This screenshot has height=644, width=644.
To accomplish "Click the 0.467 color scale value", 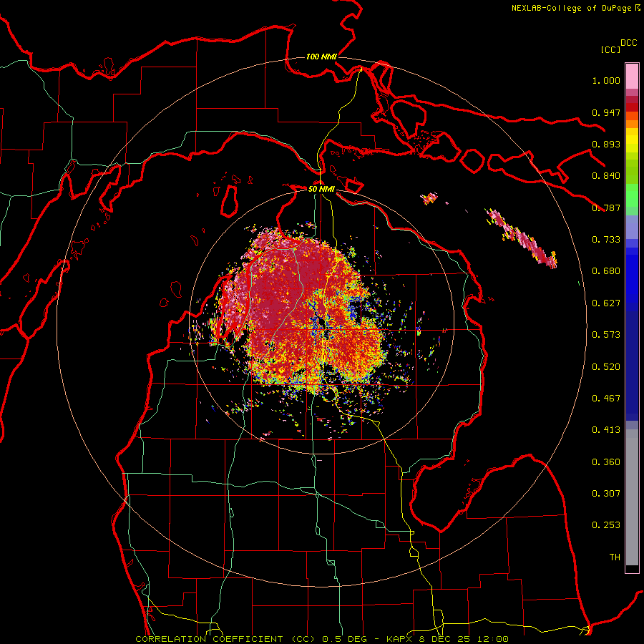I will (606, 399).
